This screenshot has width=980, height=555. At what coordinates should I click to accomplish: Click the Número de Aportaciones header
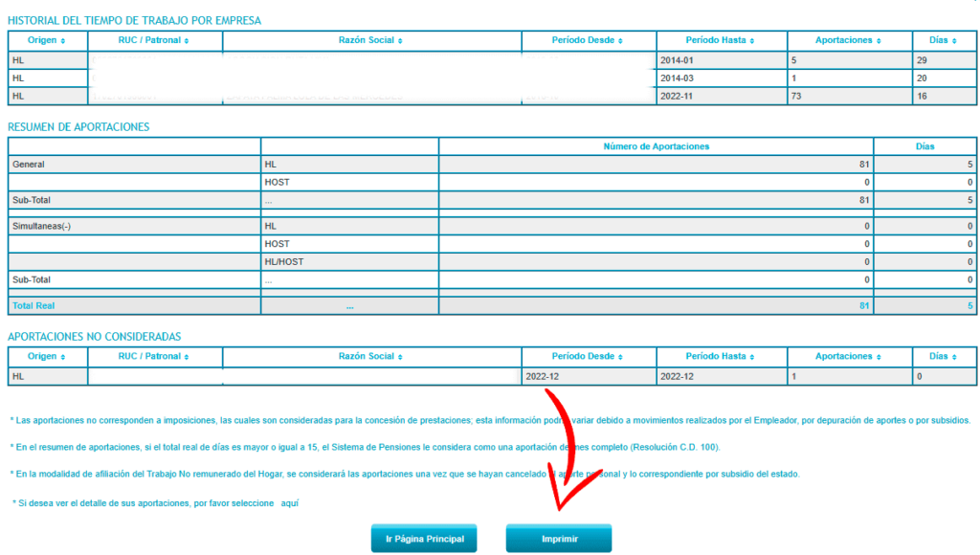(x=656, y=146)
